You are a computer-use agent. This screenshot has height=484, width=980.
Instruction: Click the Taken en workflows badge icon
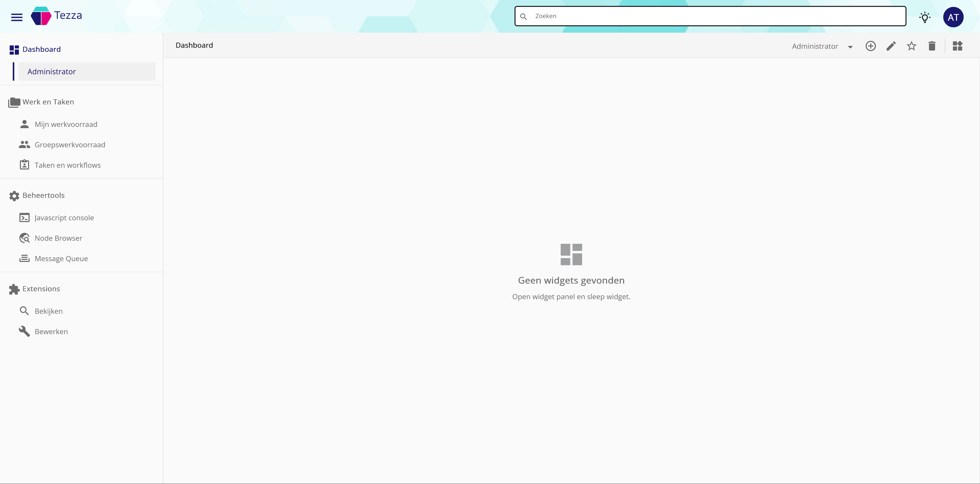pyautogui.click(x=24, y=165)
